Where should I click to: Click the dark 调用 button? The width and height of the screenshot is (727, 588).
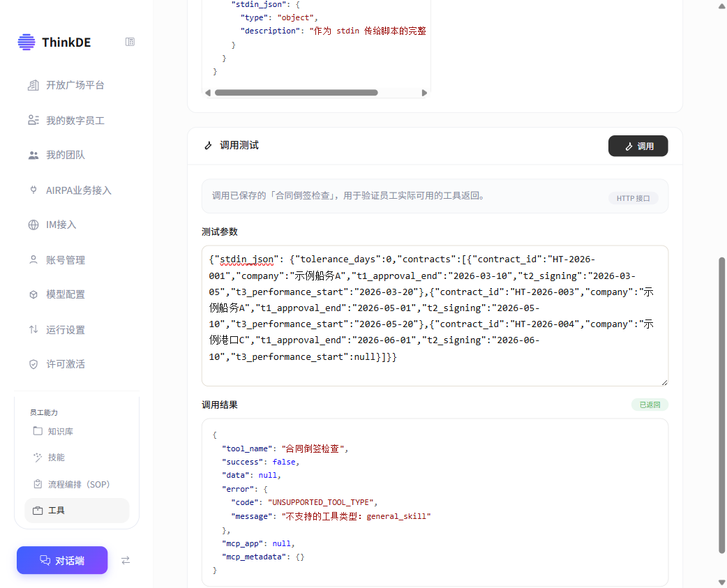(x=638, y=146)
